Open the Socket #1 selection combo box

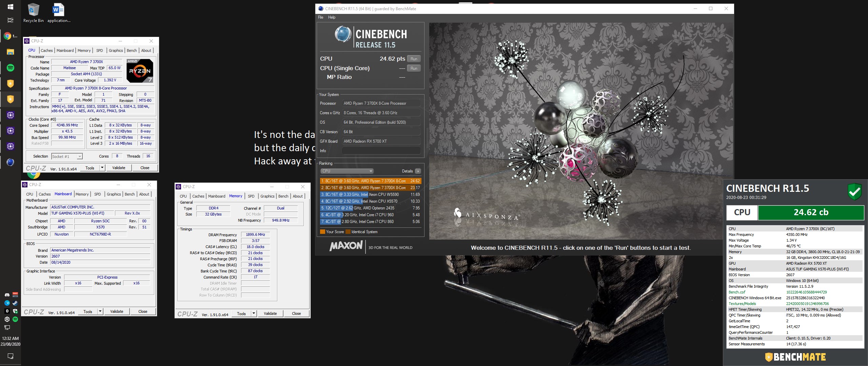point(67,156)
